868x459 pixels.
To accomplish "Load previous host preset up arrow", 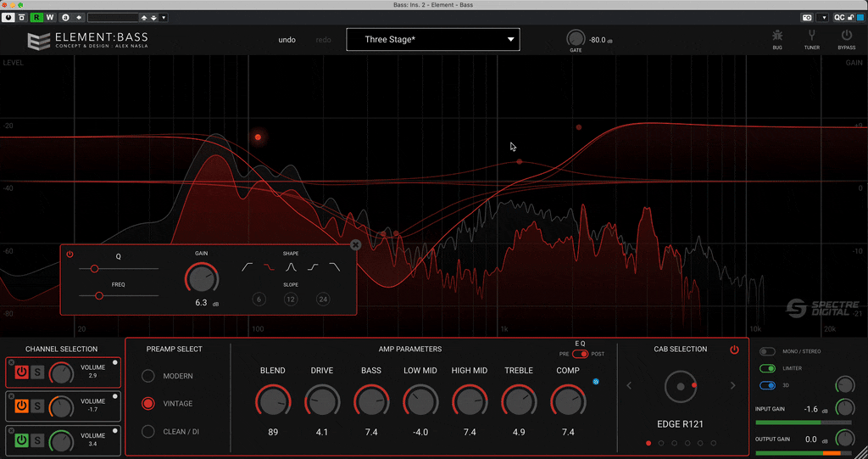I will [144, 18].
